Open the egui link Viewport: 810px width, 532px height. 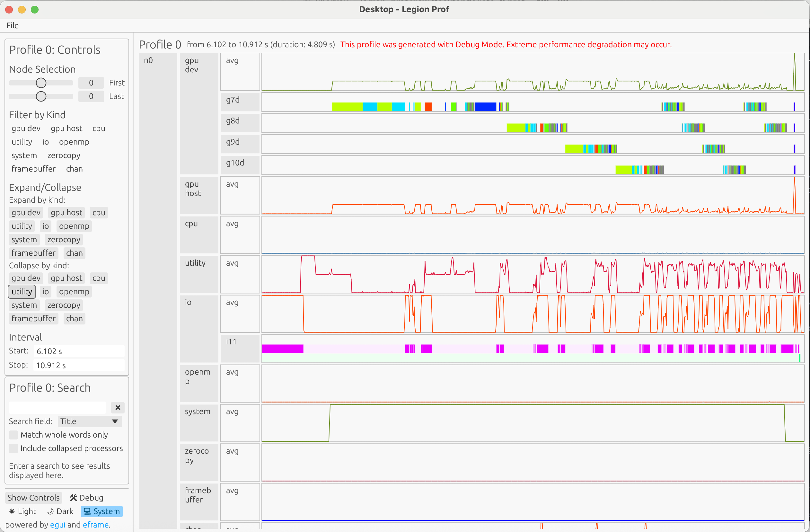[x=57, y=525]
